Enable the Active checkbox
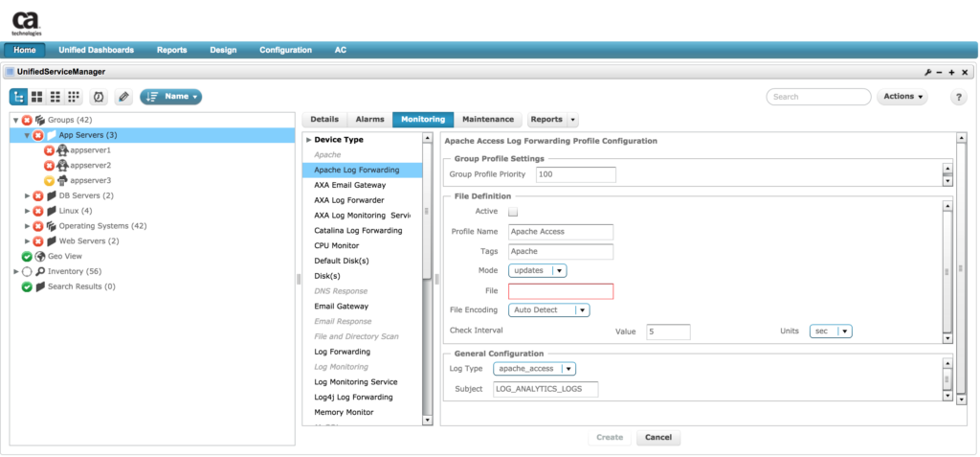Image resolution: width=980 pixels, height=457 pixels. pyautogui.click(x=513, y=212)
